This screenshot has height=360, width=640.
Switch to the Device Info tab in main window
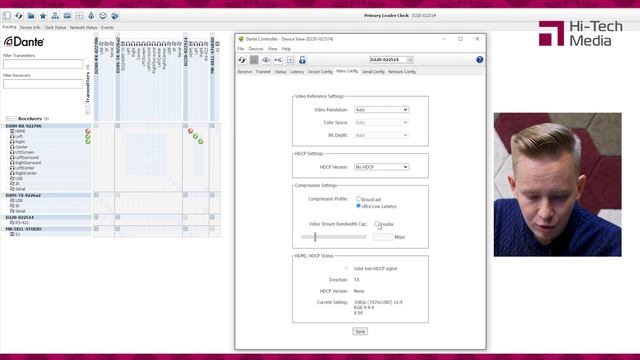click(30, 28)
